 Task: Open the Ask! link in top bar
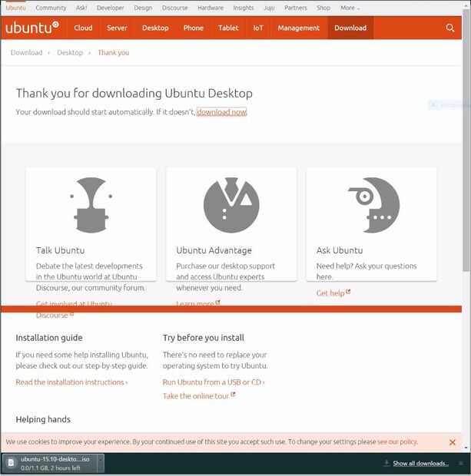point(81,8)
